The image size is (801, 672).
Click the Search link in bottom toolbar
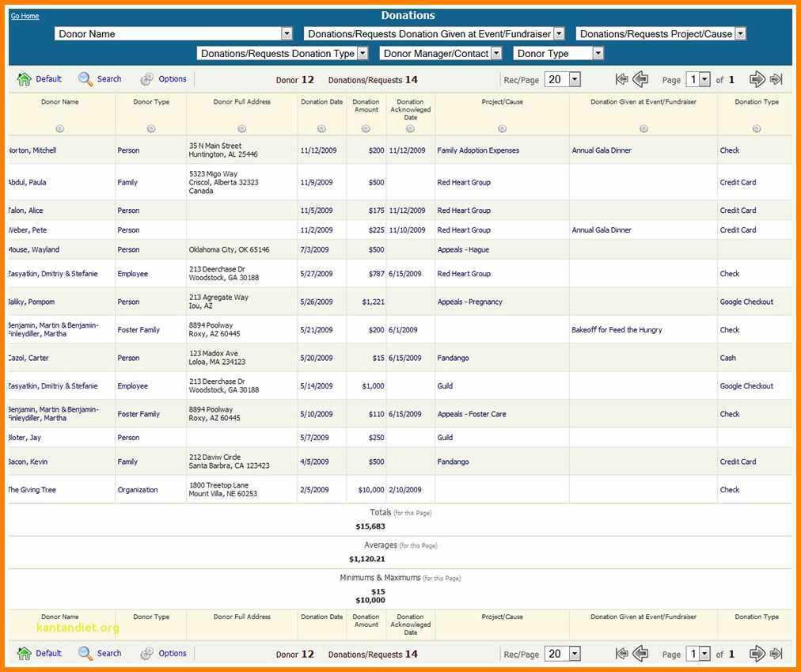109,653
